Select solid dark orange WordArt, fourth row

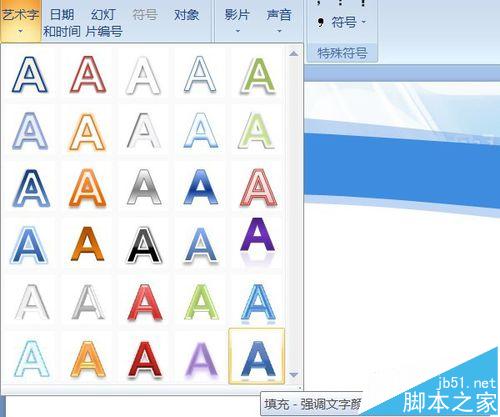tap(88, 244)
